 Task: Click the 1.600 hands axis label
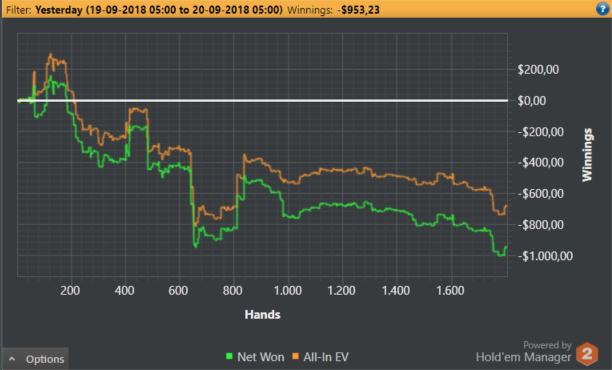click(x=450, y=291)
